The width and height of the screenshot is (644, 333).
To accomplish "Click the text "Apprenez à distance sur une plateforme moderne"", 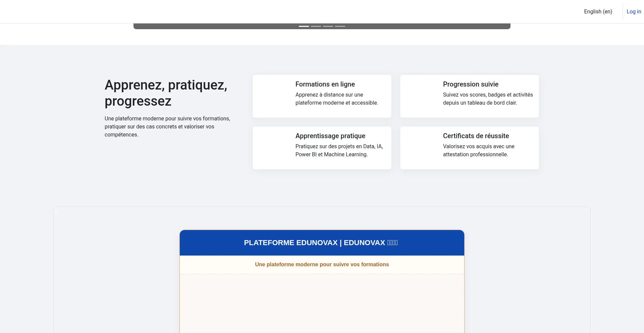I will (337, 99).
